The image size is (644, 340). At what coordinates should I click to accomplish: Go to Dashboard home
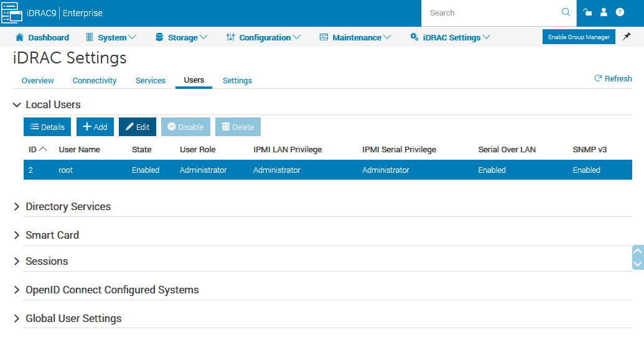point(42,37)
